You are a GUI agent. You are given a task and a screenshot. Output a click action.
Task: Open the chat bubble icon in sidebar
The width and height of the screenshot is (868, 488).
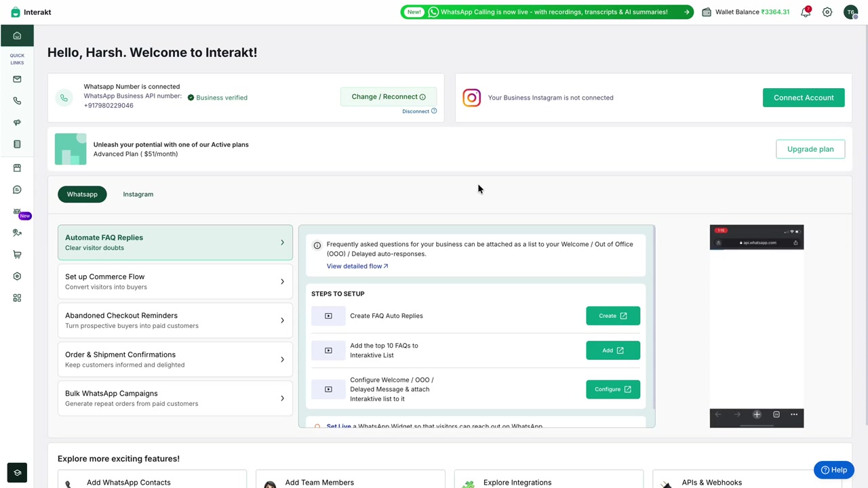(x=17, y=190)
